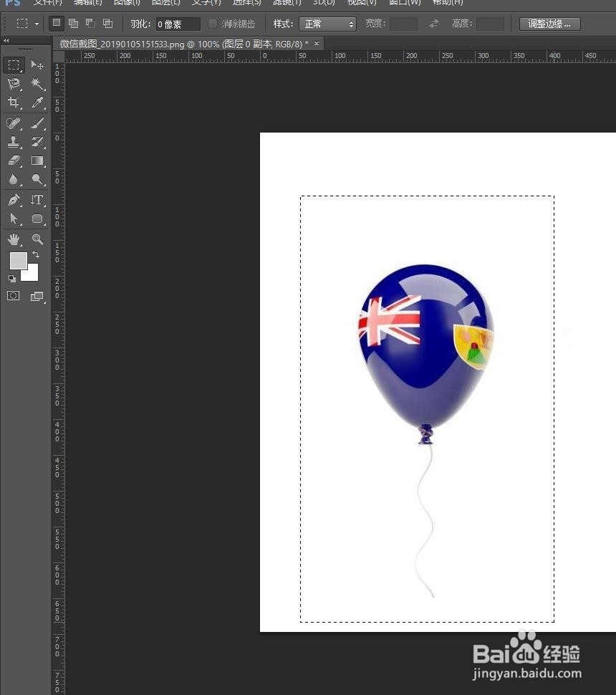The height and width of the screenshot is (695, 616).
Task: Open the 文件(F) menu
Action: coord(48,2)
